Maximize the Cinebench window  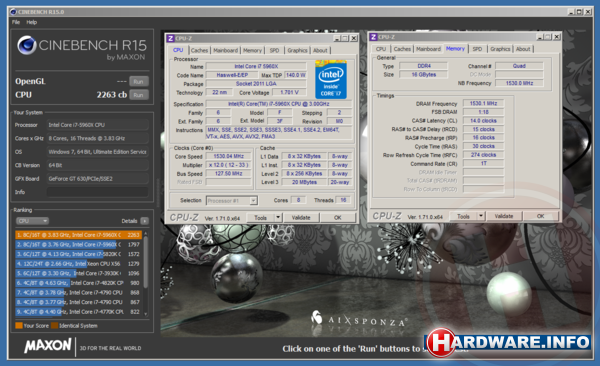[x=580, y=12]
